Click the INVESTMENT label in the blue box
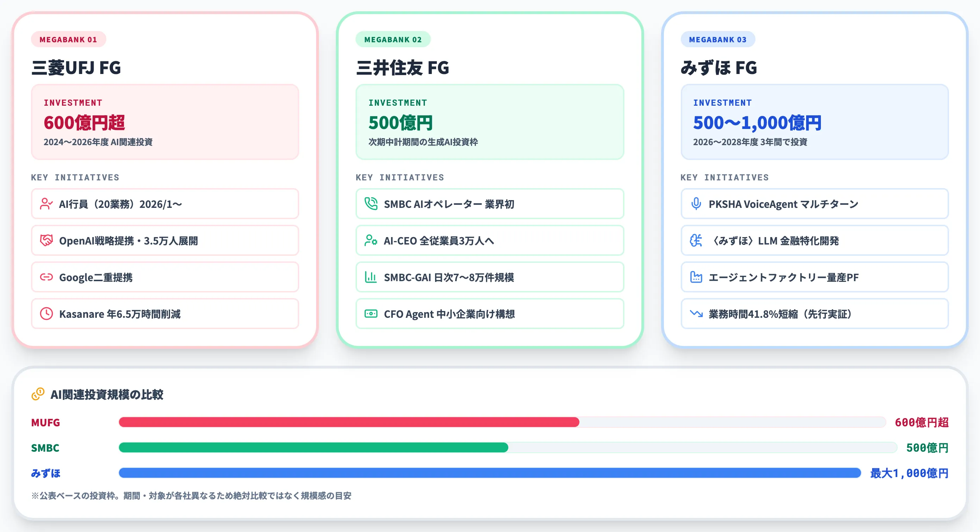The image size is (980, 532). (722, 103)
